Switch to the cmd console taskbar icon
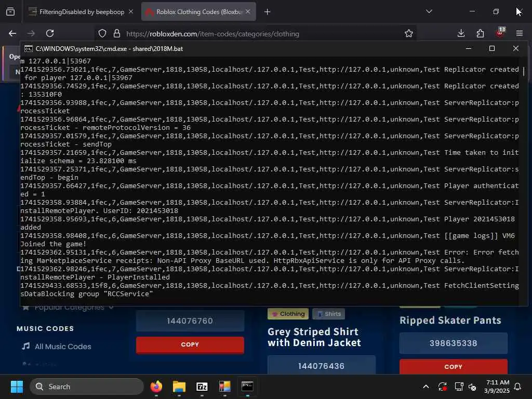Viewport: 532px width, 399px height. tap(247, 387)
